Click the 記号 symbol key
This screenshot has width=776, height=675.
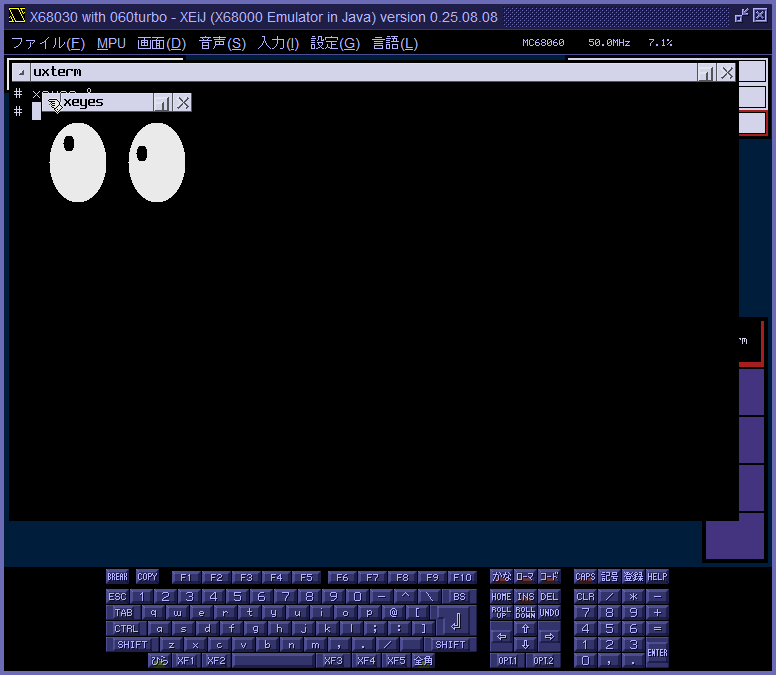609,577
